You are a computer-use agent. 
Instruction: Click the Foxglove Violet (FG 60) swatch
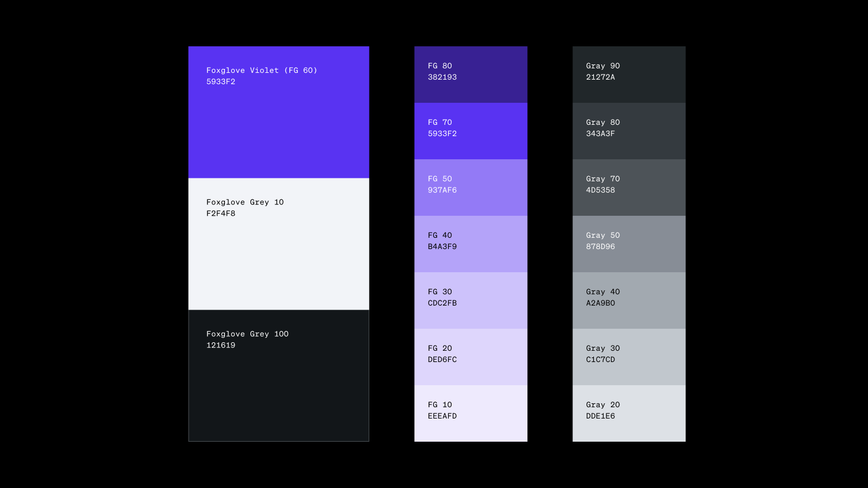click(279, 112)
